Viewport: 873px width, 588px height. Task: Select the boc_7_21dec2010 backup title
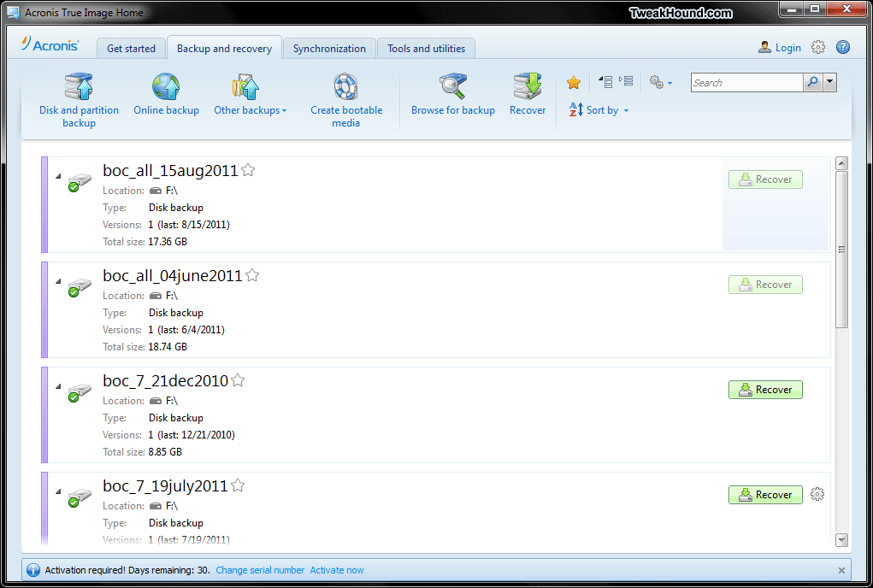pos(165,380)
